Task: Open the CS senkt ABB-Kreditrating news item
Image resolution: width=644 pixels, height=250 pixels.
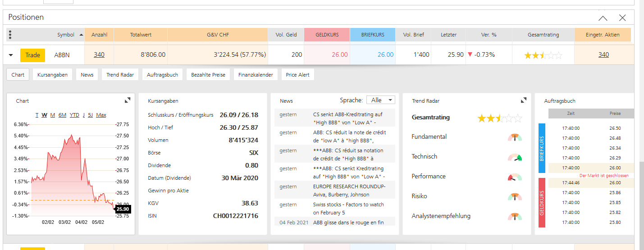Action: click(347, 118)
